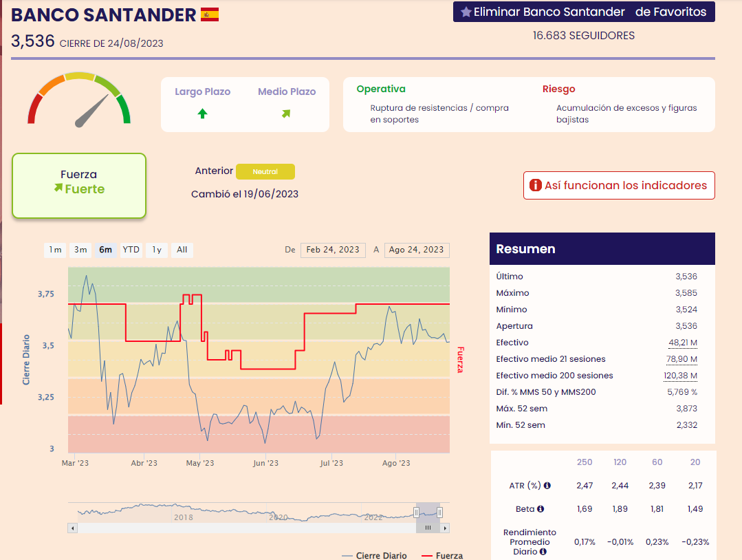Select the 1m chart range
This screenshot has height=560, width=742.
pyautogui.click(x=55, y=250)
